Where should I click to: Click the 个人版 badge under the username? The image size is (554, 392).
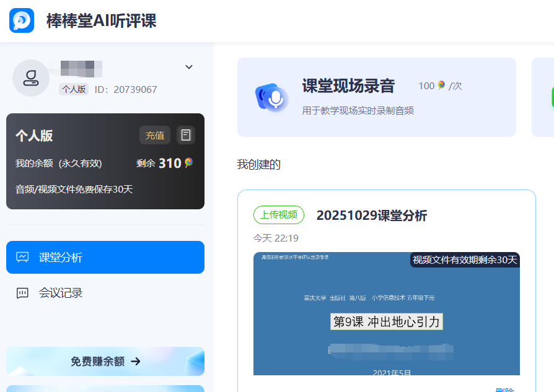pyautogui.click(x=74, y=89)
